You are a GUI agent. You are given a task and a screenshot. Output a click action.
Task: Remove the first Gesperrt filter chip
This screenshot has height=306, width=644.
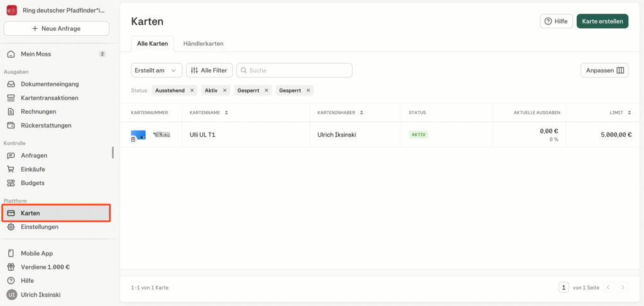click(x=267, y=90)
